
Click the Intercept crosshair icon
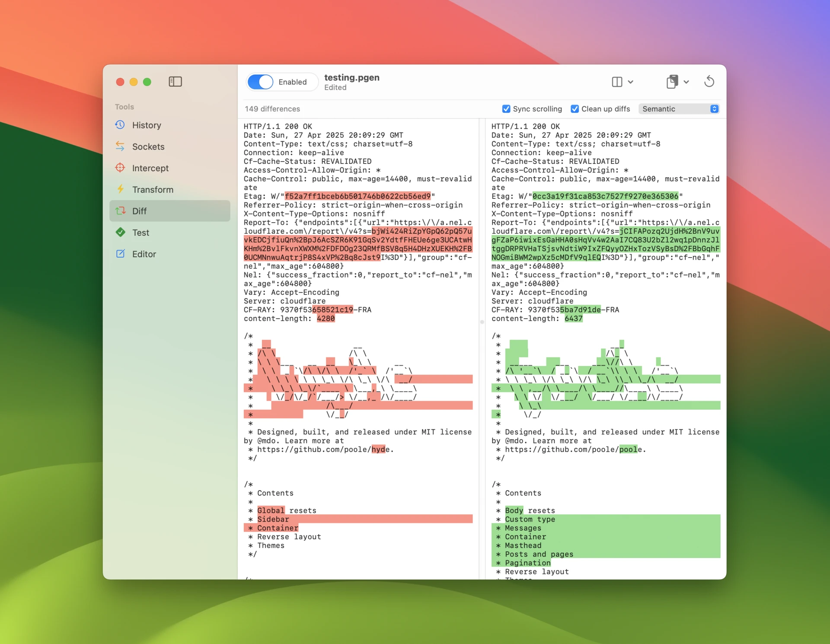pos(120,168)
